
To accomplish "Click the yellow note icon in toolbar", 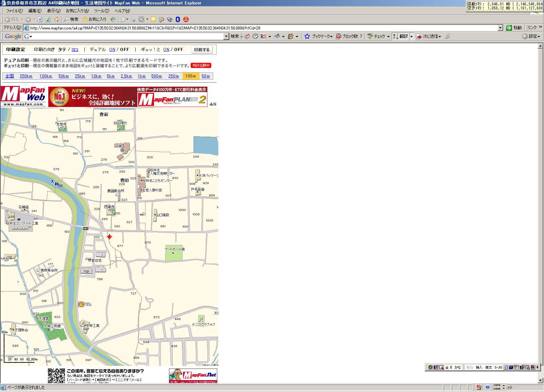I will pyautogui.click(x=153, y=19).
